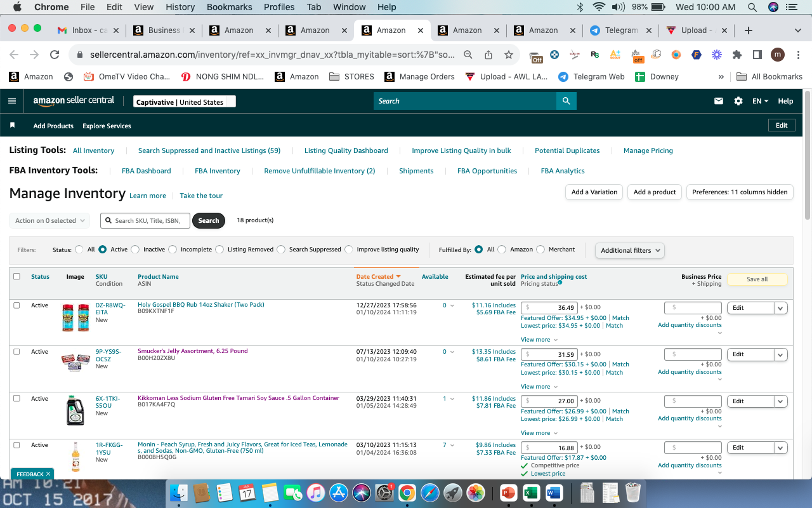Click the search magnifier button in Seller Central
This screenshot has width=812, height=508.
coord(566,101)
